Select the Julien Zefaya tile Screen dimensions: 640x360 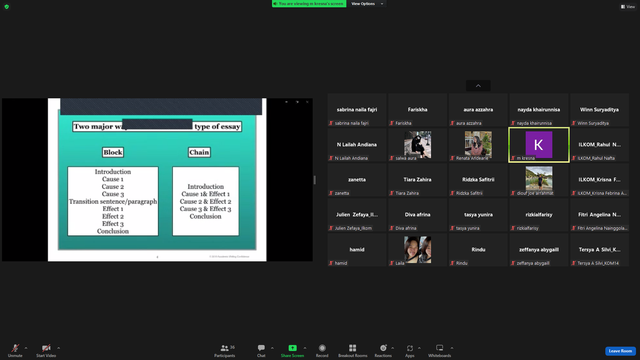(357, 215)
